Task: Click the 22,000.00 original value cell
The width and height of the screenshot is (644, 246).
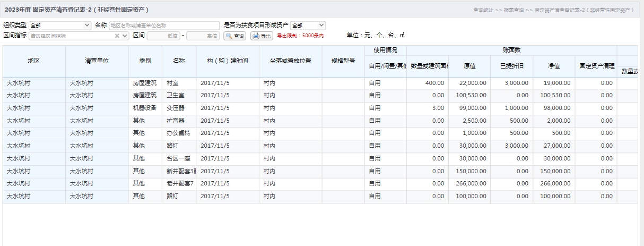Action: [469, 83]
